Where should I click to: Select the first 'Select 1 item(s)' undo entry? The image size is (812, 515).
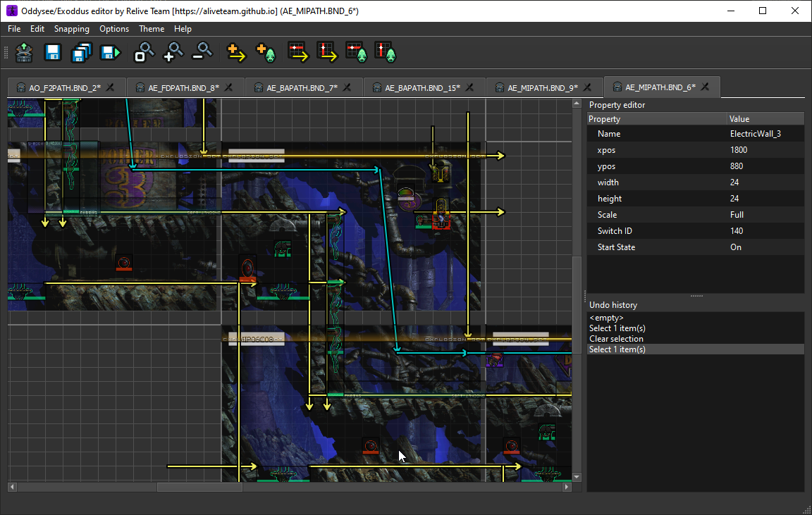tap(696, 328)
